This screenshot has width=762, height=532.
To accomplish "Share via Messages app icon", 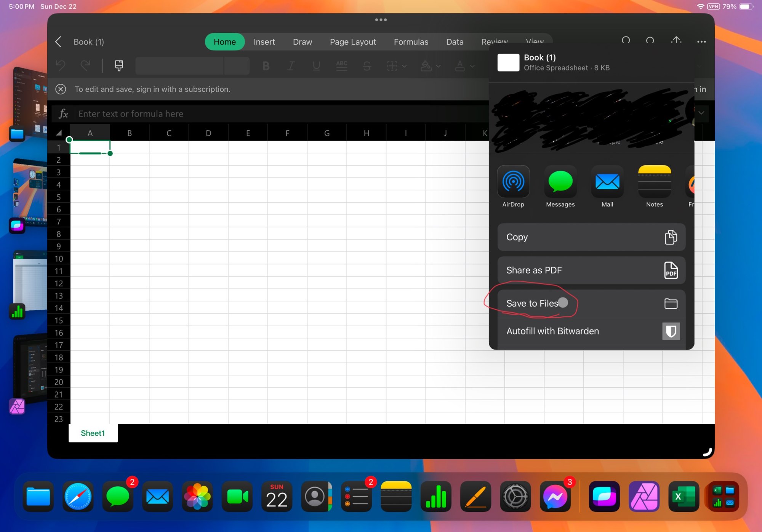I will 560,182.
